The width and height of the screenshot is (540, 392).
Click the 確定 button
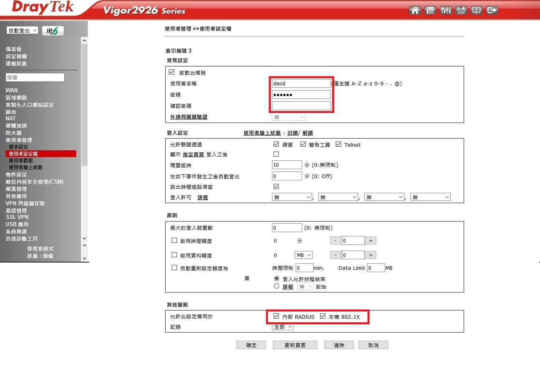click(x=251, y=345)
